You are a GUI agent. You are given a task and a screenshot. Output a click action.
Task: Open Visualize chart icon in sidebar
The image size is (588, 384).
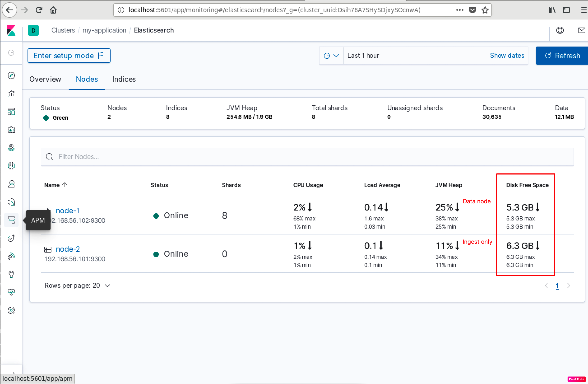click(x=11, y=94)
